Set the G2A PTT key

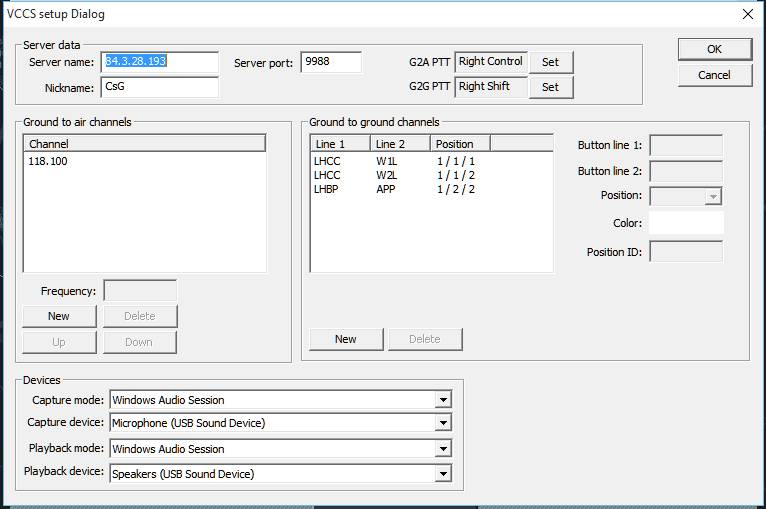pos(550,62)
